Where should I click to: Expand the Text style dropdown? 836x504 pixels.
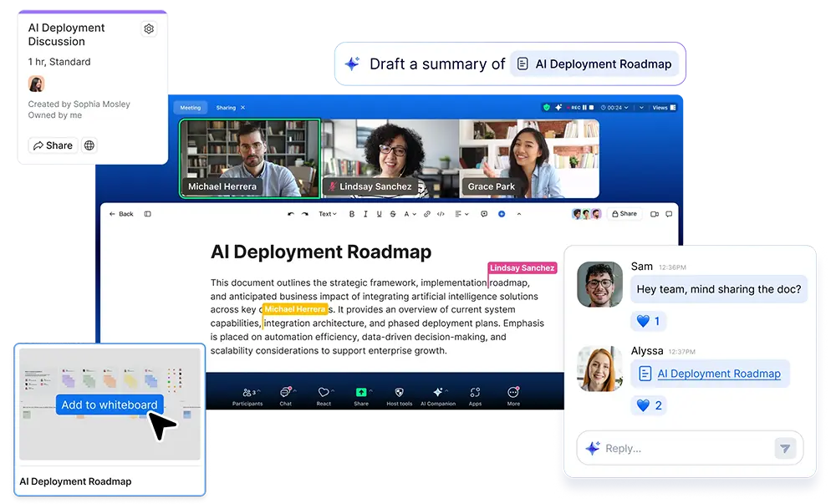pos(327,214)
